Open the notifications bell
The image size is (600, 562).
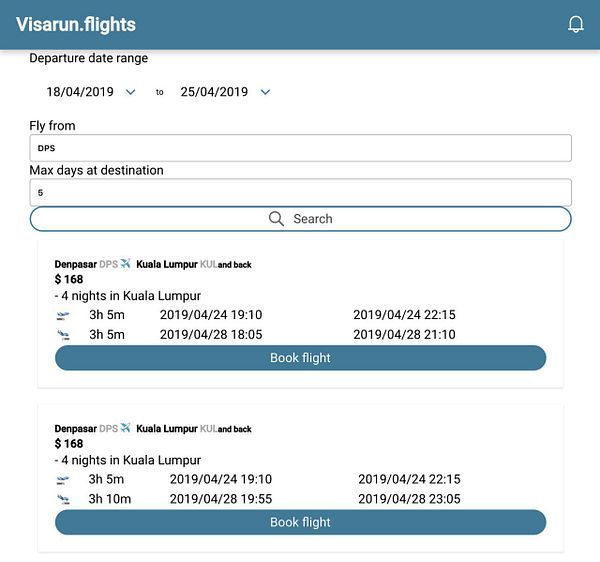576,24
